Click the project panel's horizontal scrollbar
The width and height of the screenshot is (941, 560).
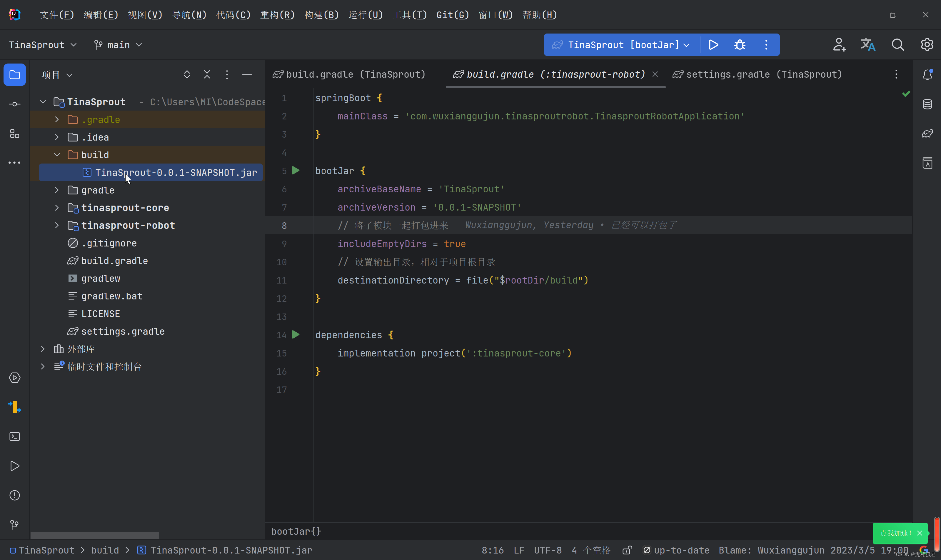tap(94, 535)
